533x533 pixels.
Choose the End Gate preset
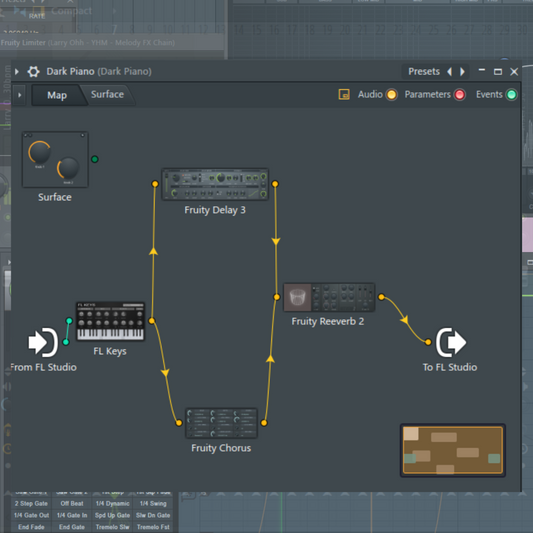(x=72, y=527)
